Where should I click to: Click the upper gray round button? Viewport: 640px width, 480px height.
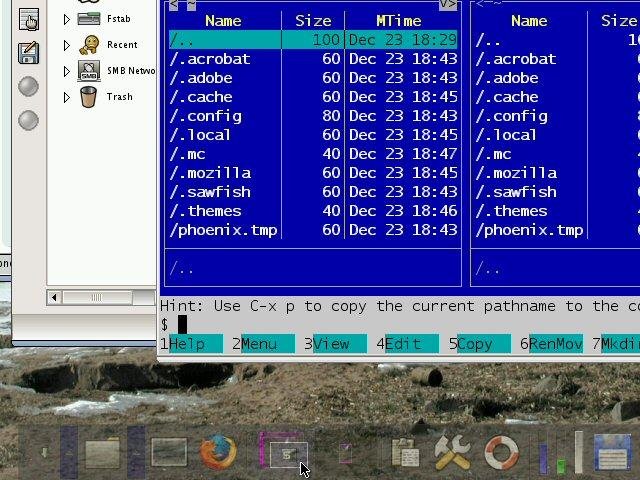pos(29,87)
